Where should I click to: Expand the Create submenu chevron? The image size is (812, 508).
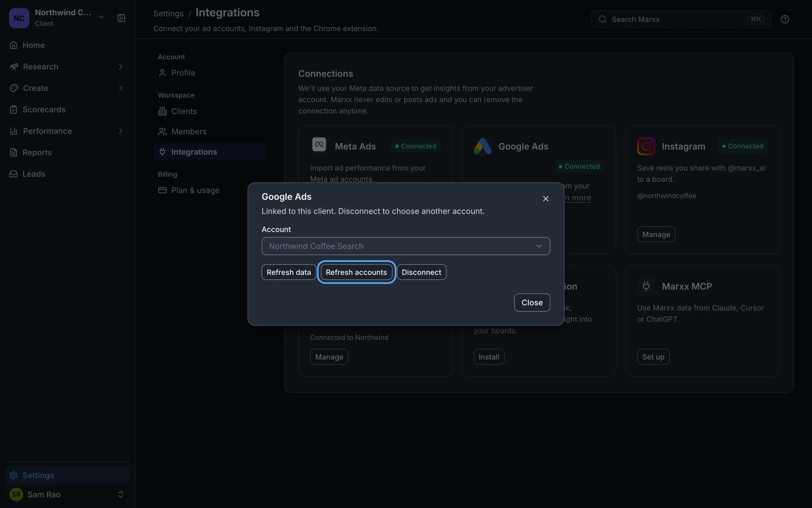tap(120, 88)
